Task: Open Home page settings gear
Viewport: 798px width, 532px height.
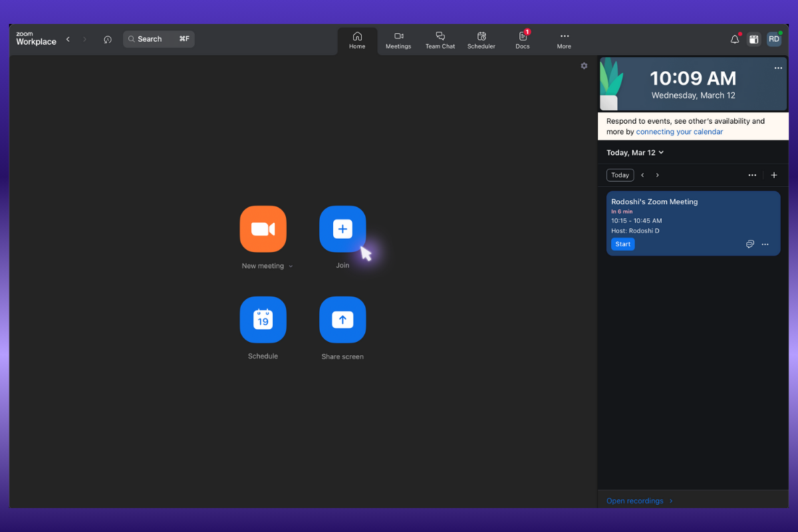Action: click(584, 66)
